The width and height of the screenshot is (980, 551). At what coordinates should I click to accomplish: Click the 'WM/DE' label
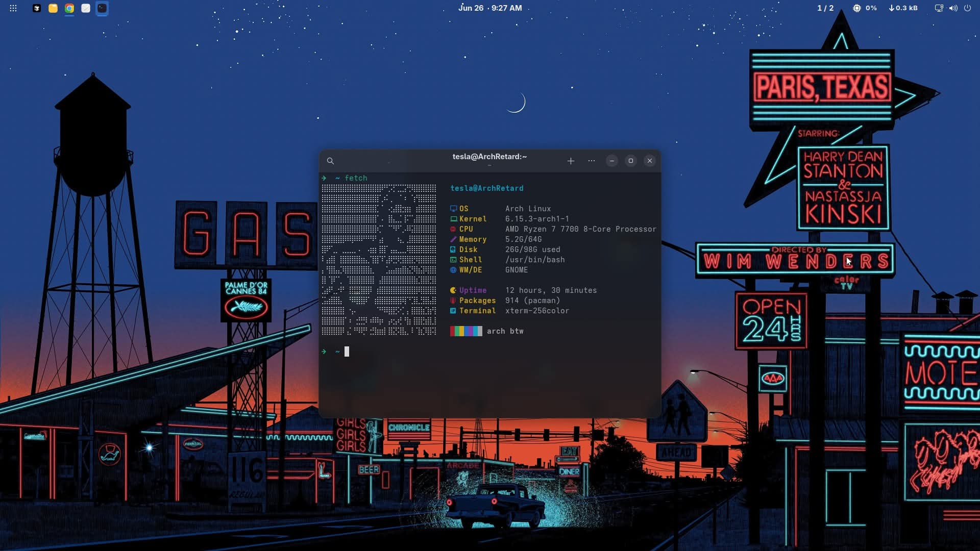[471, 270]
